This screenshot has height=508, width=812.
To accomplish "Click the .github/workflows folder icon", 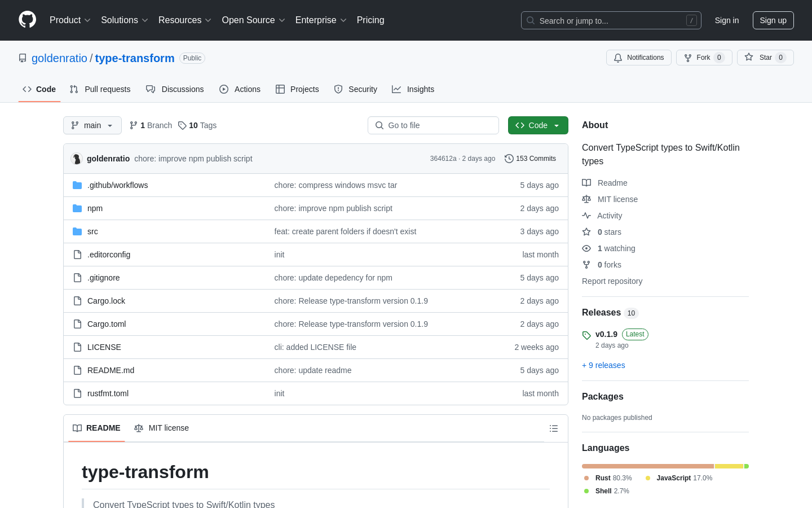I will (x=77, y=185).
